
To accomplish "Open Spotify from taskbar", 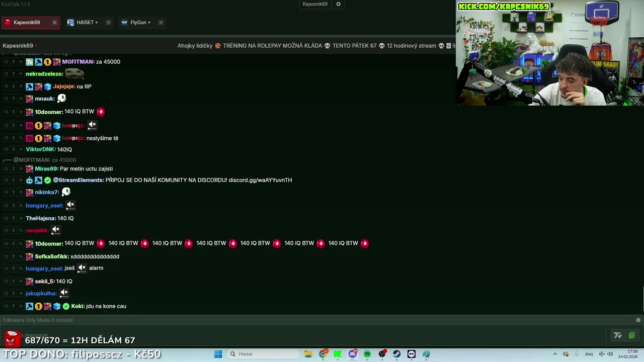I will [367, 354].
